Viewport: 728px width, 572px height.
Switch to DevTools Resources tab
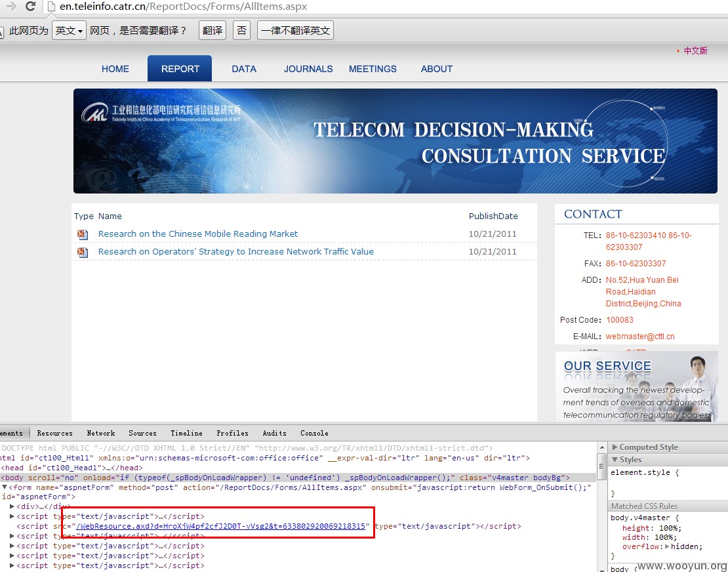point(55,433)
